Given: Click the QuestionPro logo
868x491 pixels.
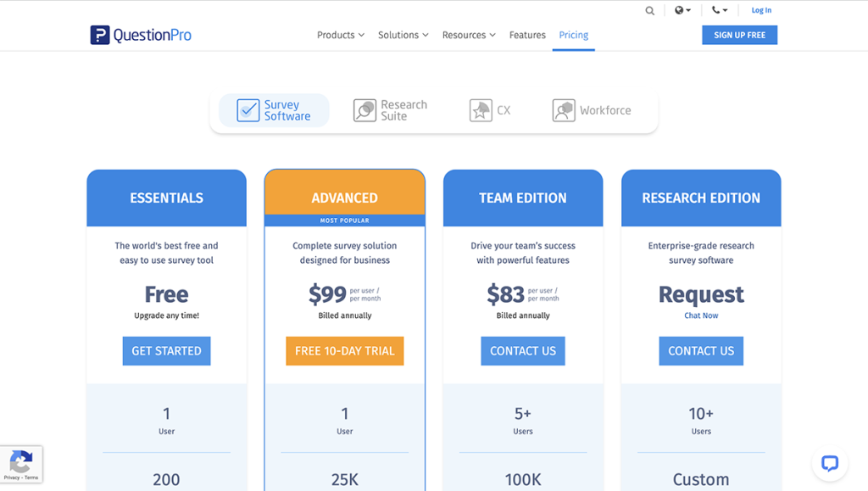Looking at the screenshot, I should tap(140, 35).
